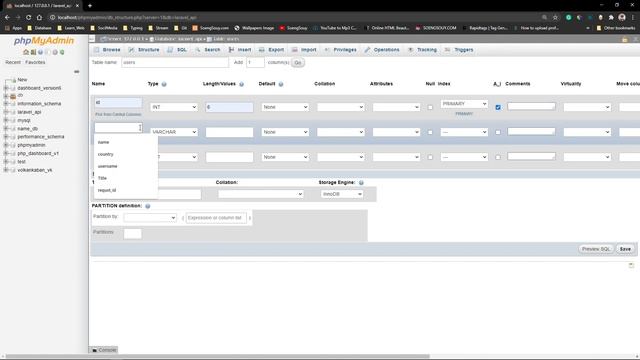Click the Favorites link in the sidebar

point(35,62)
